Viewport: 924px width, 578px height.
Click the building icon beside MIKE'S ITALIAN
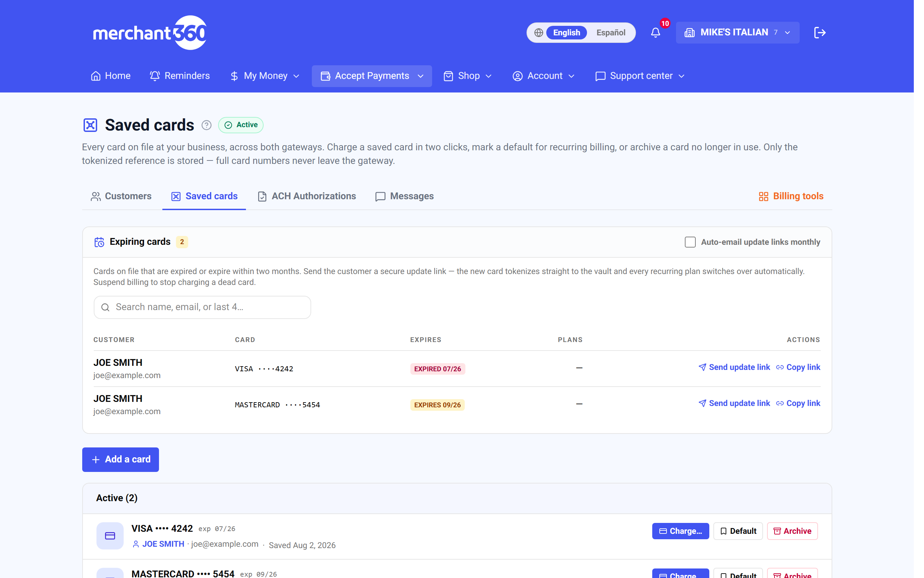click(689, 33)
